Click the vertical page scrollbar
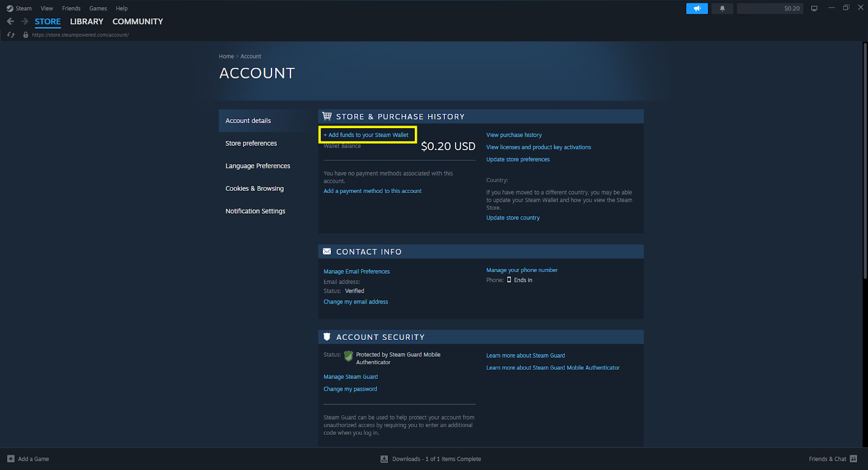 pos(865,160)
